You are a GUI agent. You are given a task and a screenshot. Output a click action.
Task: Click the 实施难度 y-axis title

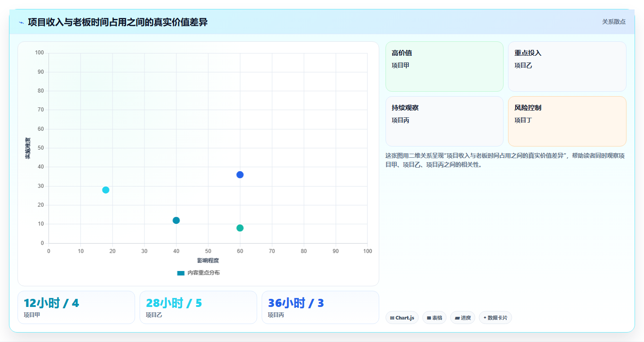[27, 148]
